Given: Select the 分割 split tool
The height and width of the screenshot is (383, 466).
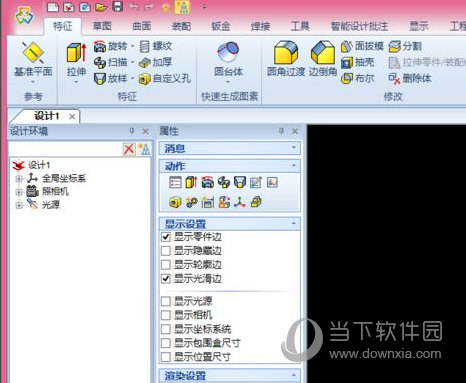Looking at the screenshot, I should [406, 46].
